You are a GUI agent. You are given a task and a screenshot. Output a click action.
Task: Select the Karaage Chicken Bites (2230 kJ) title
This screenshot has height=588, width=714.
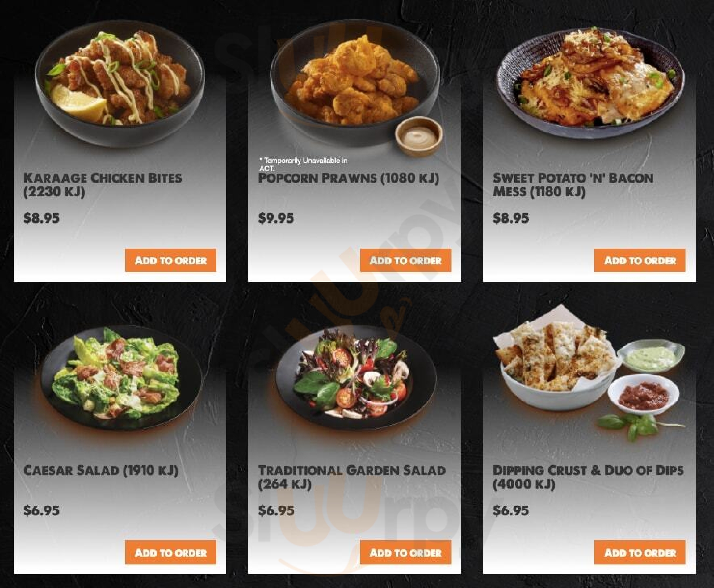(x=103, y=185)
